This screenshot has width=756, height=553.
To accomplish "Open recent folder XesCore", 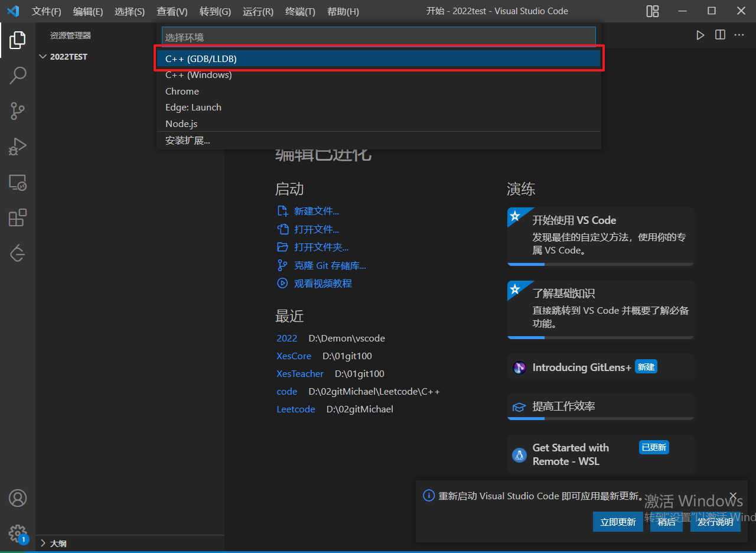I will (294, 356).
